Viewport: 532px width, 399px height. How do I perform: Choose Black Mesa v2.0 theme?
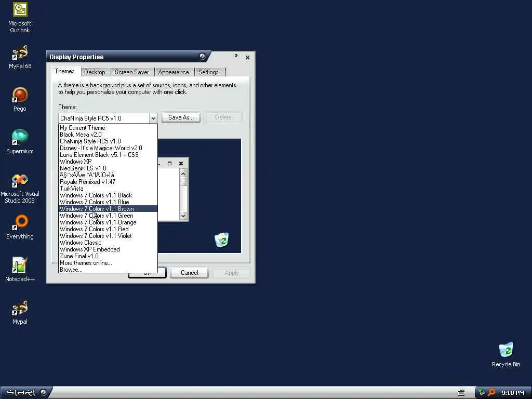click(x=108, y=135)
